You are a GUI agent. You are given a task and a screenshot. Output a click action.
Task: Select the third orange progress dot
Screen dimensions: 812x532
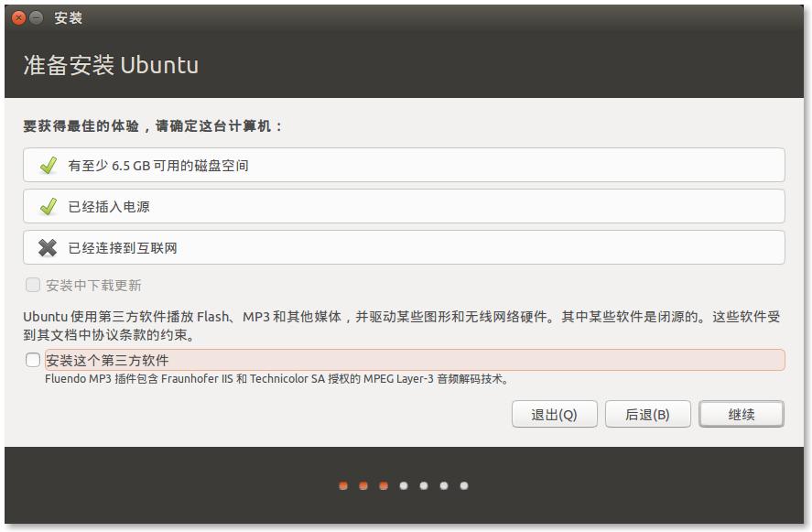384,486
